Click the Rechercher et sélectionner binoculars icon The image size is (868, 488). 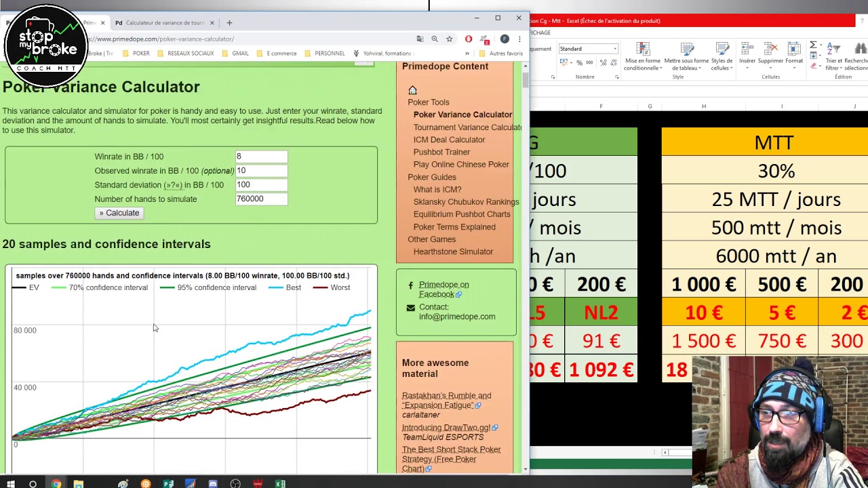click(861, 48)
